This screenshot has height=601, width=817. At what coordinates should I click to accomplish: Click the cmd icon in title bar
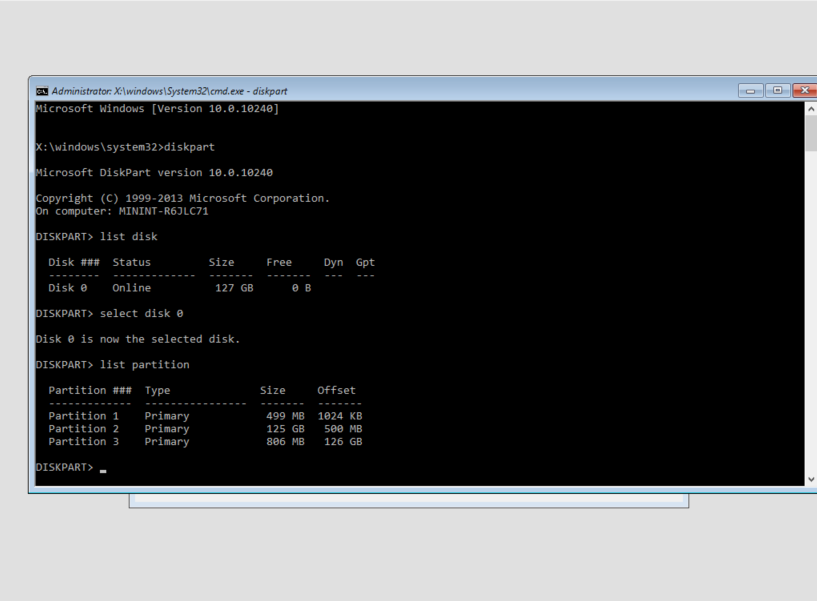click(x=42, y=91)
